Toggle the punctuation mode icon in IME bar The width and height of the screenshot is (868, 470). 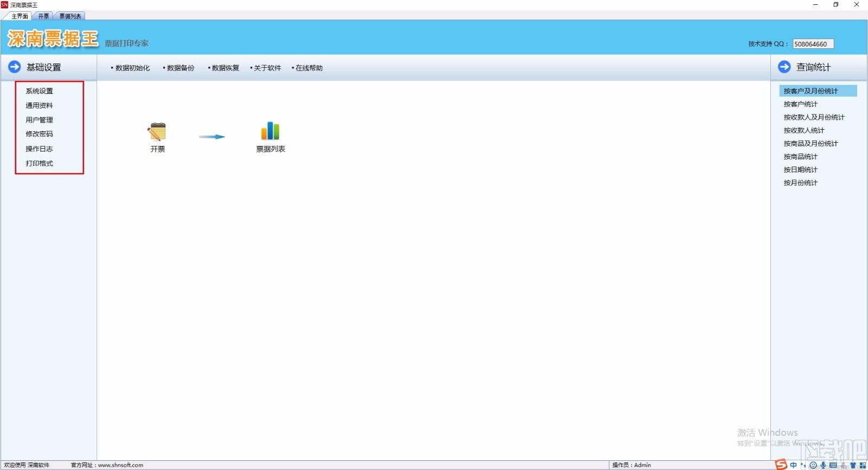[803, 465]
